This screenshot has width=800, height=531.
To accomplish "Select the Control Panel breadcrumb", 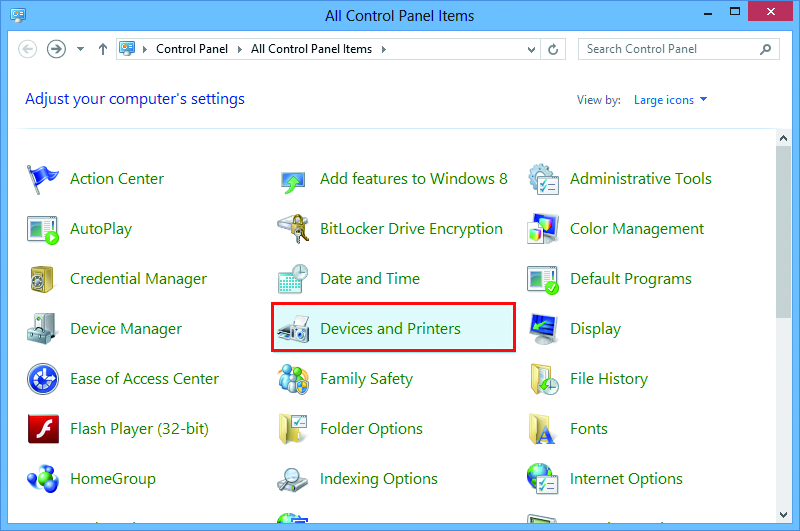I will pos(192,49).
